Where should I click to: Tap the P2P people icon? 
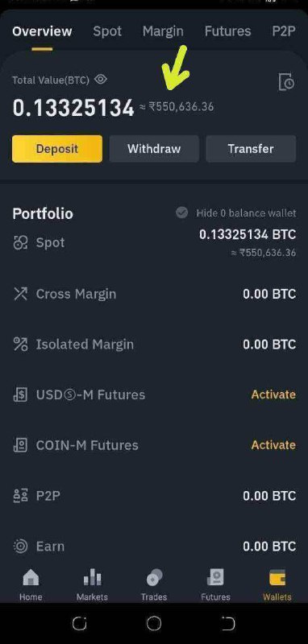[21, 496]
